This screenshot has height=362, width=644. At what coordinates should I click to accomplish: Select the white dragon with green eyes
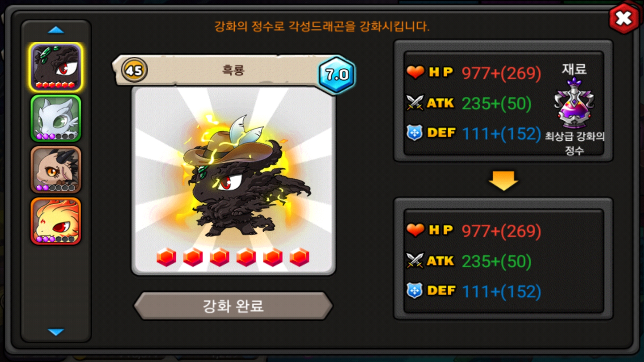pyautogui.click(x=56, y=118)
